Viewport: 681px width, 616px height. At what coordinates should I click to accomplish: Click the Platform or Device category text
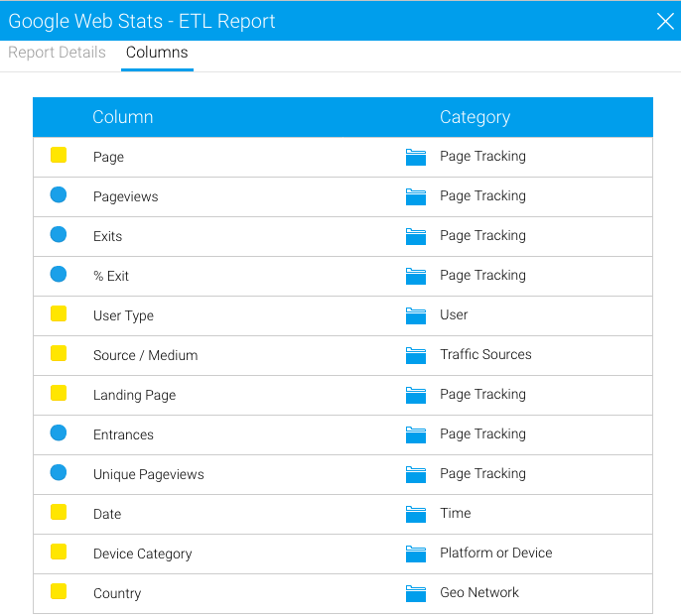pos(496,553)
